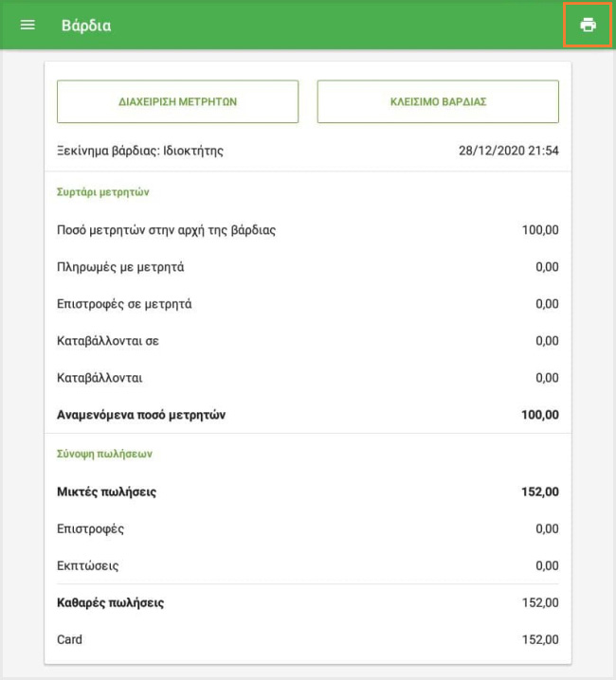Screen dimensions: 616x680
Task: Click the Πληρωμές με μετρητά row label
Action: click(120, 267)
